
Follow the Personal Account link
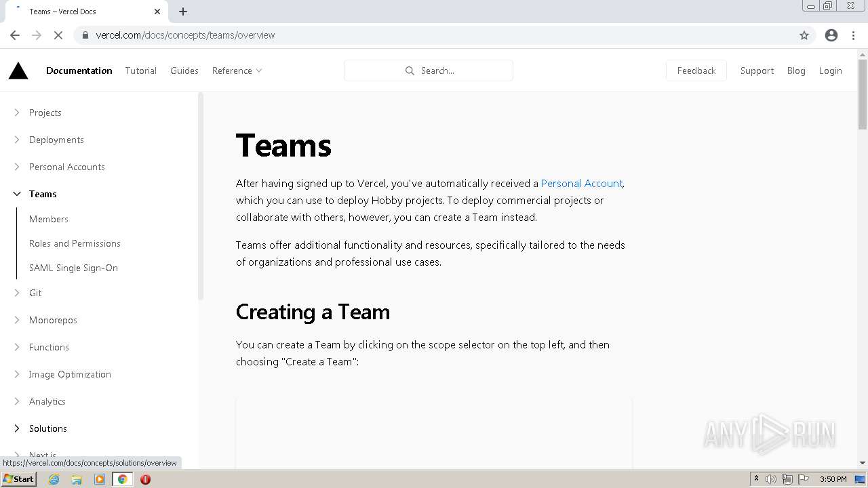tap(581, 183)
